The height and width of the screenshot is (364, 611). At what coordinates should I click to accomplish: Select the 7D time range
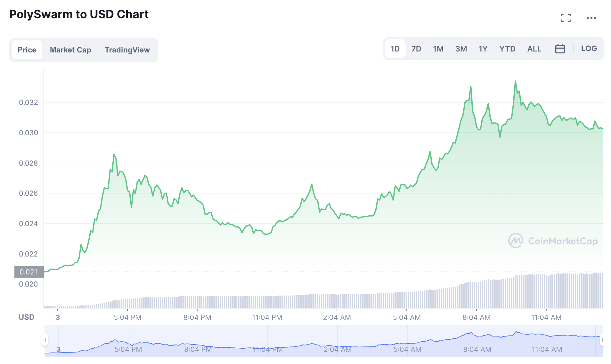416,49
